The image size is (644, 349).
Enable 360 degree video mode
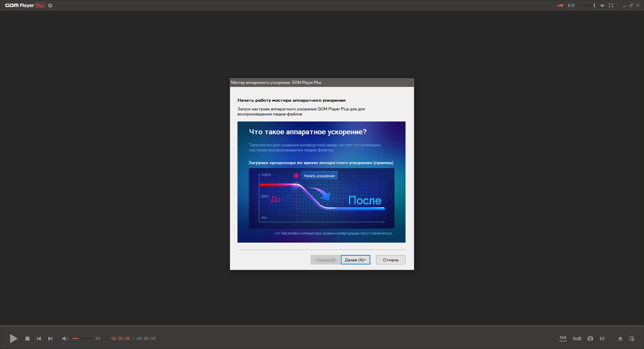click(x=563, y=339)
